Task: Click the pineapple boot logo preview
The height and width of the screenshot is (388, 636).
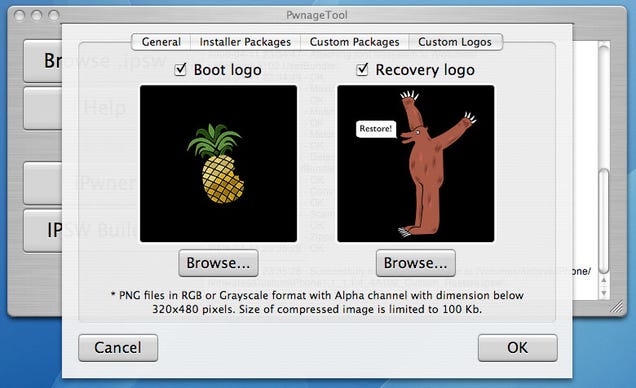Action: point(218,163)
